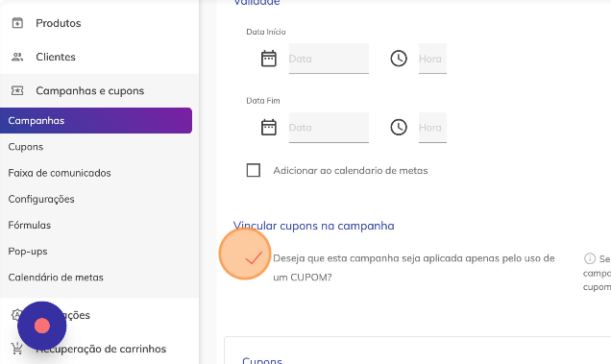The height and width of the screenshot is (364, 611).
Task: Open the Data Início clock icon
Action: [399, 59]
